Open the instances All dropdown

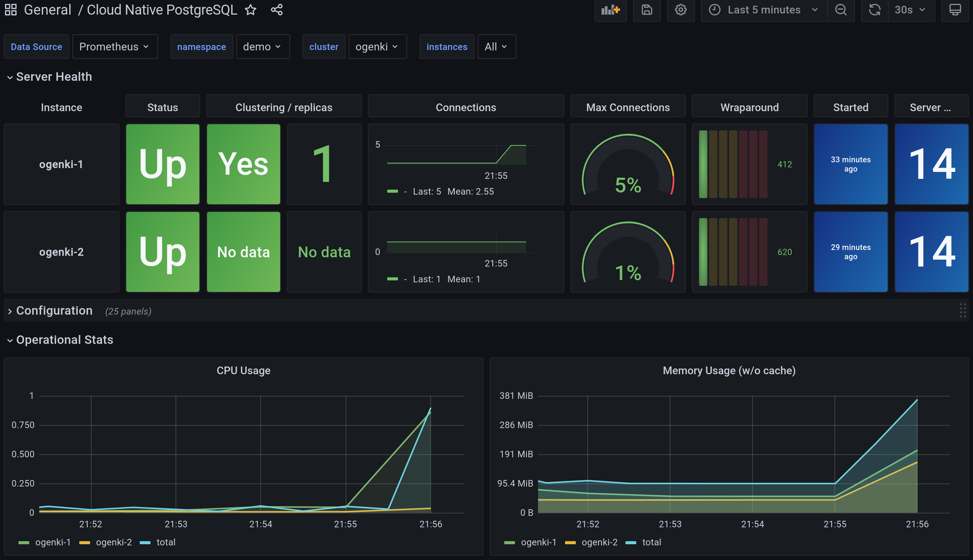click(x=497, y=47)
